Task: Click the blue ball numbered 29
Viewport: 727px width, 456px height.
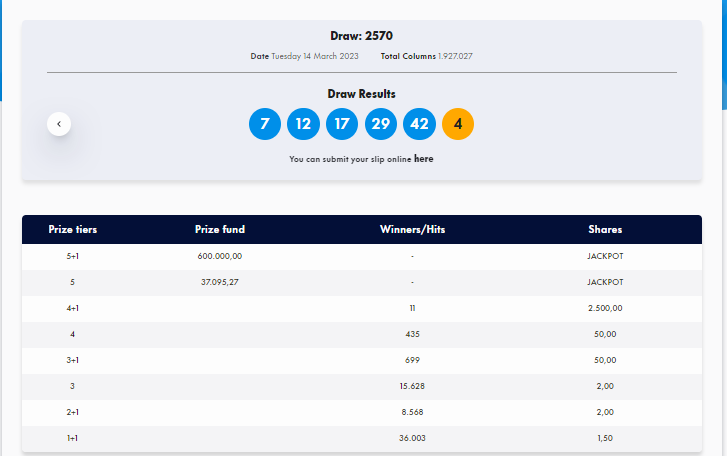Action: pos(381,124)
